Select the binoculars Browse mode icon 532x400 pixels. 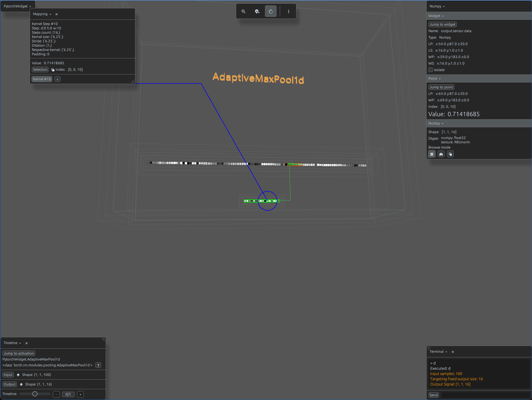[x=441, y=154]
